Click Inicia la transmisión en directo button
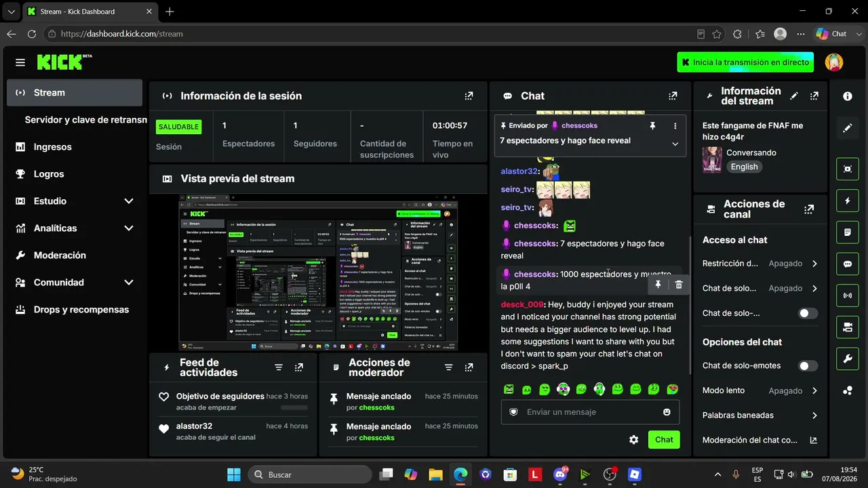This screenshot has height=488, width=868. click(745, 62)
